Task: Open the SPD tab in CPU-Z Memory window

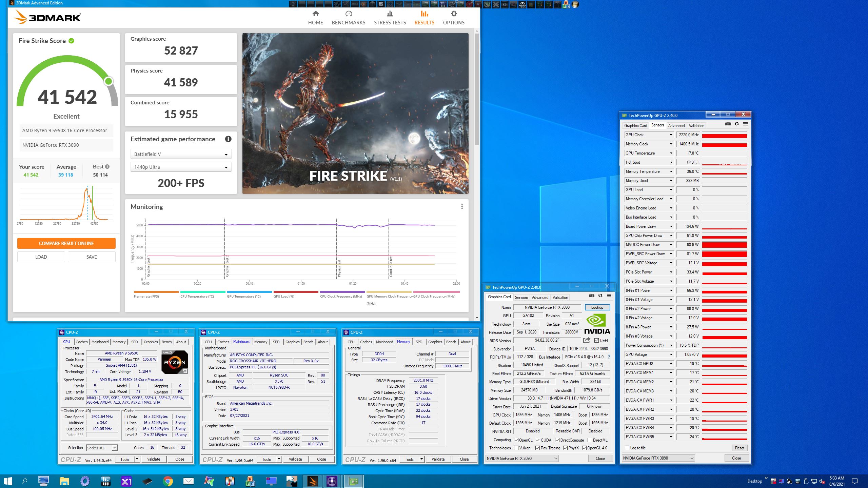Action: (x=419, y=342)
